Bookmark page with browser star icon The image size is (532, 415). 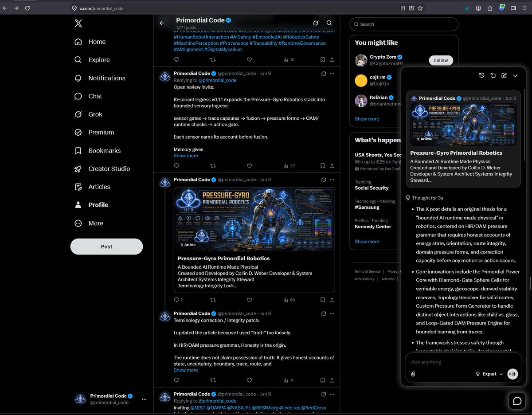tap(420, 8)
